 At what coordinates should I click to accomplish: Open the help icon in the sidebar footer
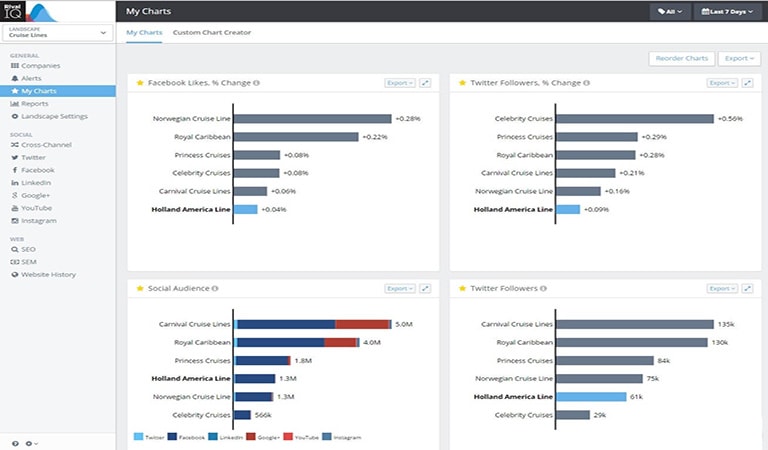(x=15, y=443)
